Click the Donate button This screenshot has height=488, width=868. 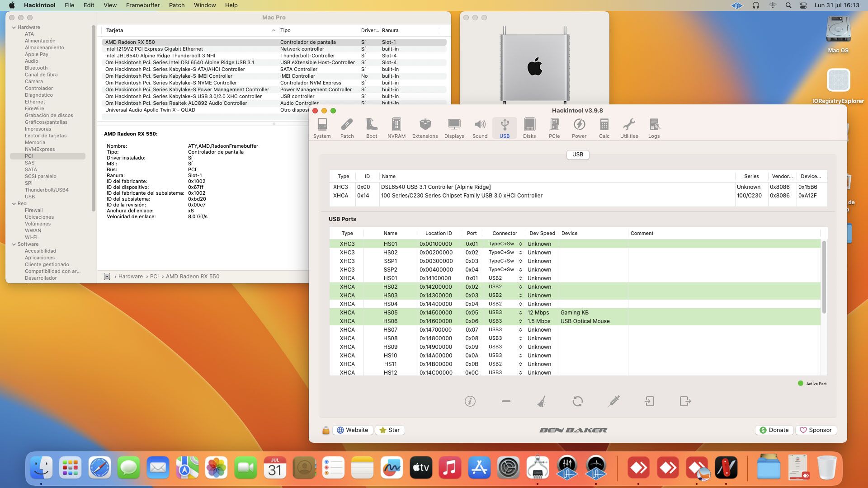point(774,430)
